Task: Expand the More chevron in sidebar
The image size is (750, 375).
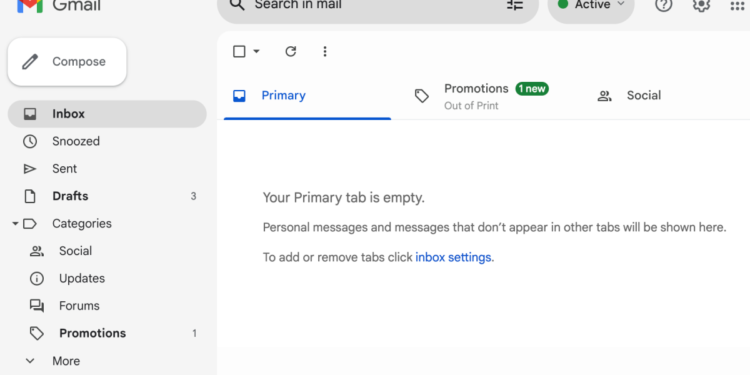Action: pos(30,361)
